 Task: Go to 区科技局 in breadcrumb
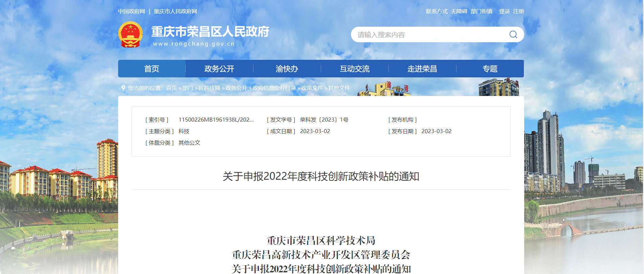coord(209,88)
